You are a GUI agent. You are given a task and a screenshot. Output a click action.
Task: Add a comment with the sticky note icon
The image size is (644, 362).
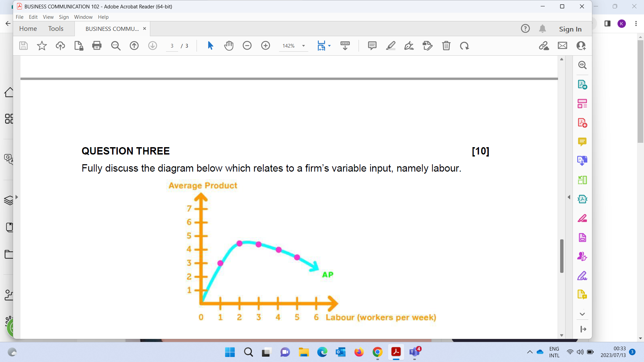click(372, 46)
